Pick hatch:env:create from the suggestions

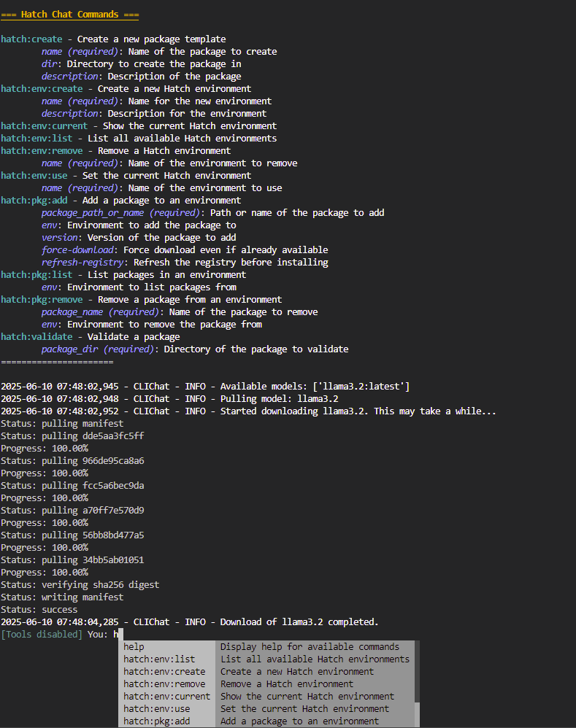167,671
